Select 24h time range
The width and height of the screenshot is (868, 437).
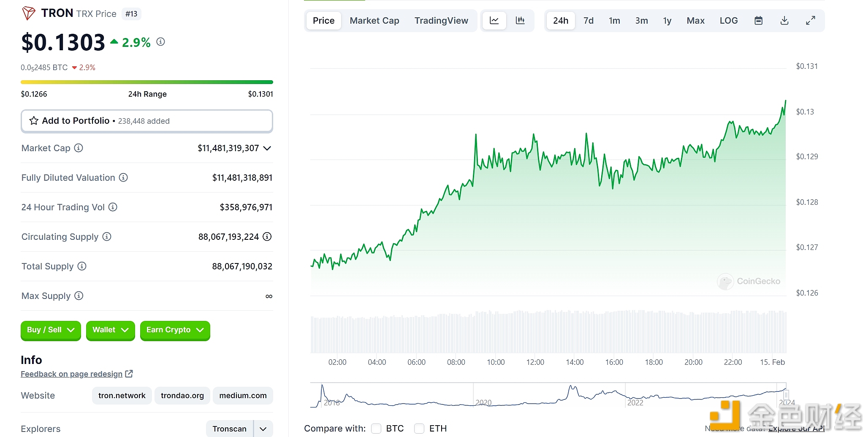coord(561,21)
